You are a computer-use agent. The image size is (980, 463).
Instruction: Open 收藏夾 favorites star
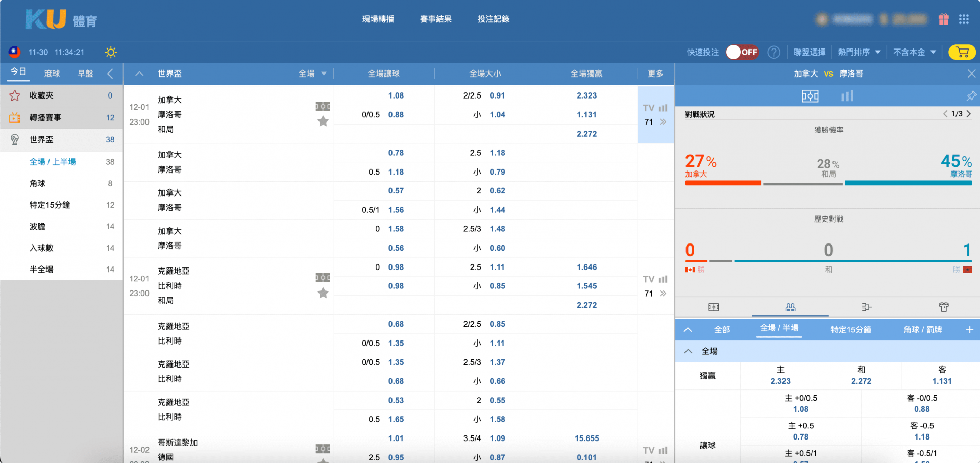coord(15,95)
